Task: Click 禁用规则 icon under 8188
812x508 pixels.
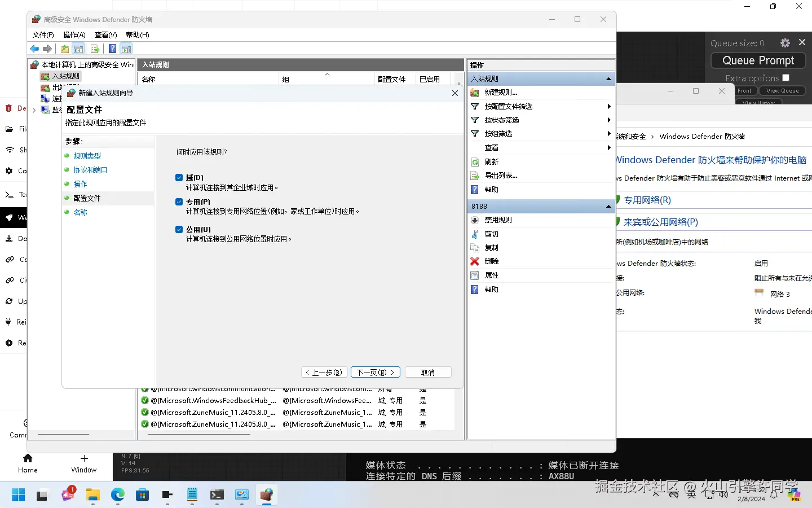Action: point(475,220)
